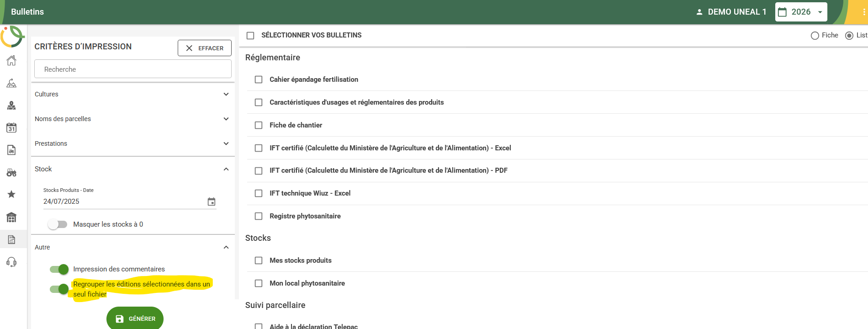
Task: Open the bulletins report sidebar icon
Action: pos(11,239)
